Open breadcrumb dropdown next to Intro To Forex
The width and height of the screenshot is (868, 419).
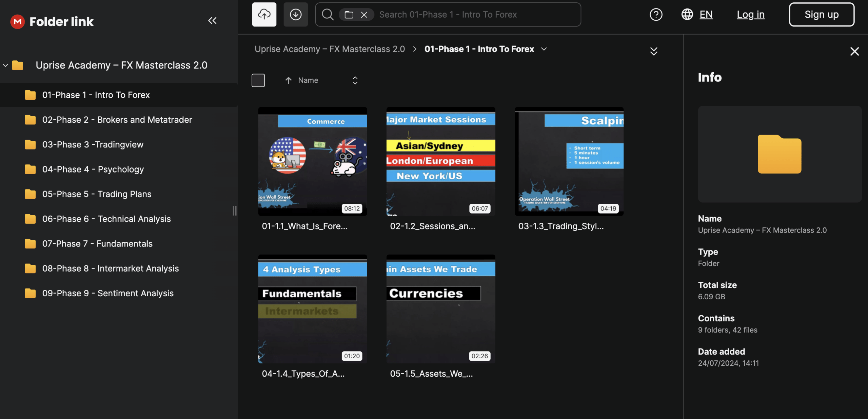(x=544, y=49)
